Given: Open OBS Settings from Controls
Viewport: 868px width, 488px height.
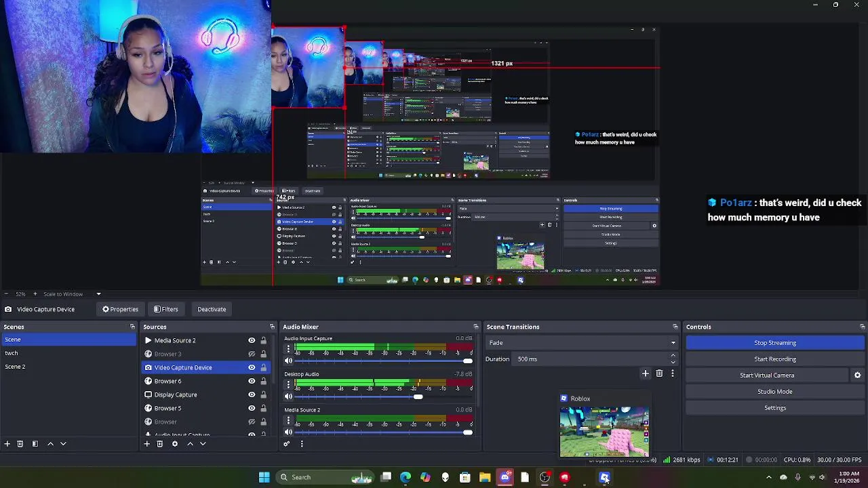Looking at the screenshot, I should [x=775, y=408].
